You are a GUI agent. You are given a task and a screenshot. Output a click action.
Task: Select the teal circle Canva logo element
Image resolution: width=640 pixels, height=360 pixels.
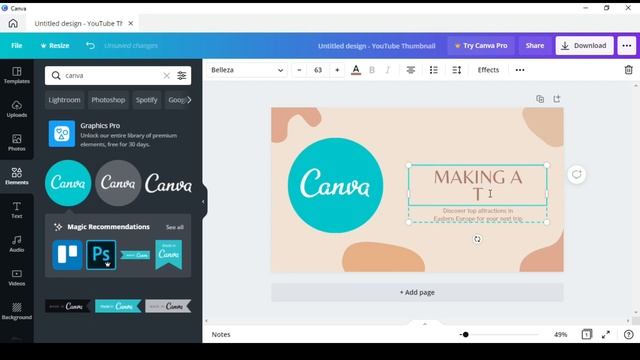click(x=68, y=183)
